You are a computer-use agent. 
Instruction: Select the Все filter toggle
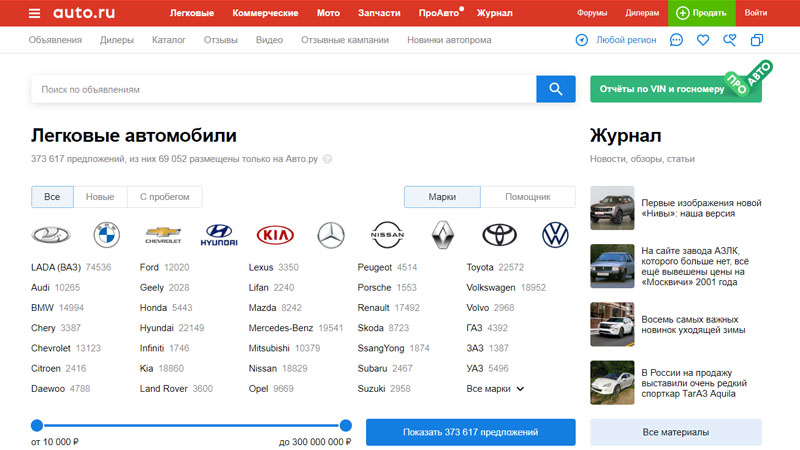tap(52, 197)
